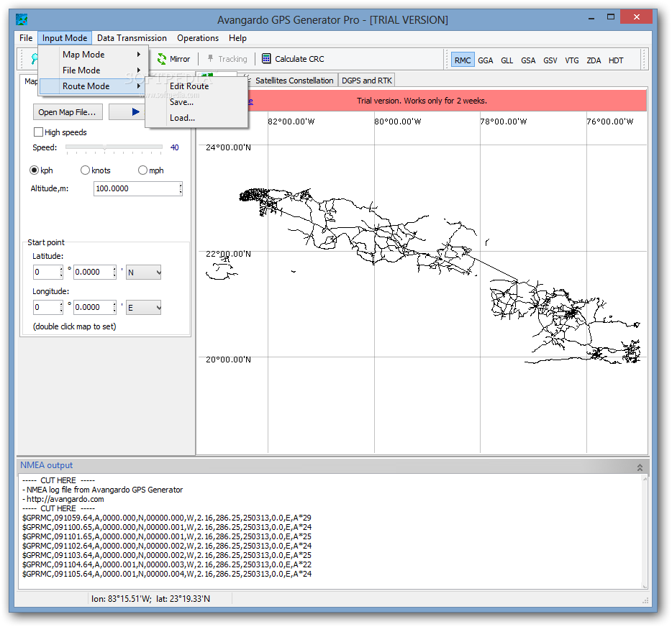Click the latitude minutes field

(94, 272)
